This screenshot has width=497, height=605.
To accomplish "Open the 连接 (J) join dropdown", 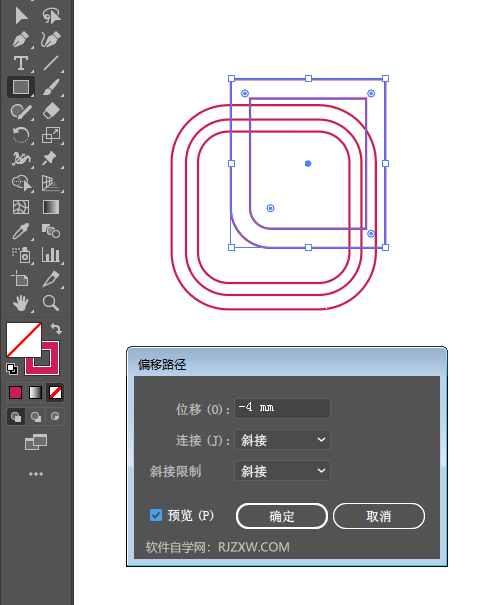I will 282,439.
